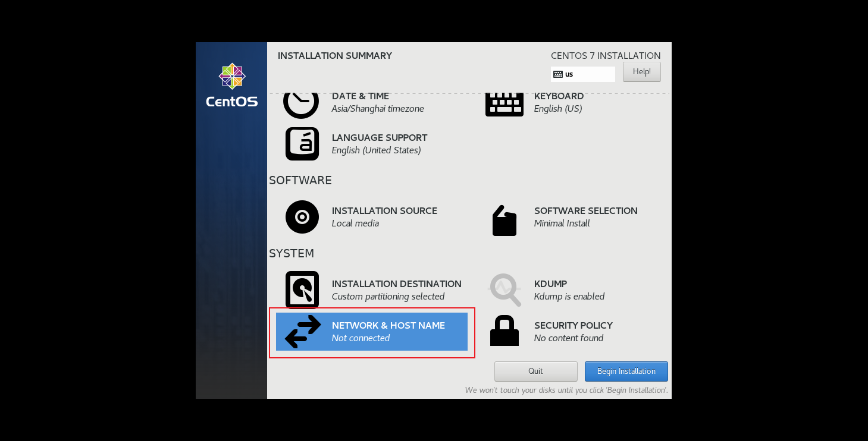Click Begin Installation
This screenshot has height=441, width=868.
(626, 371)
